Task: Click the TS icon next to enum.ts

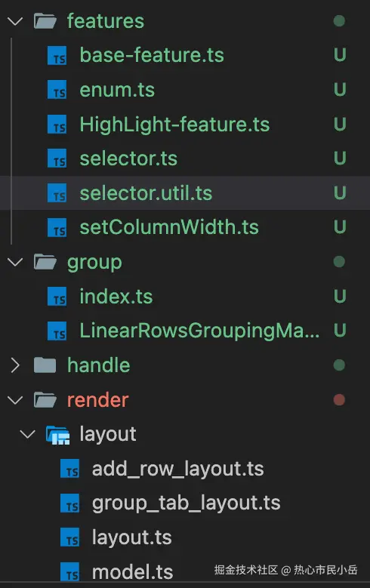Action: [x=57, y=90]
